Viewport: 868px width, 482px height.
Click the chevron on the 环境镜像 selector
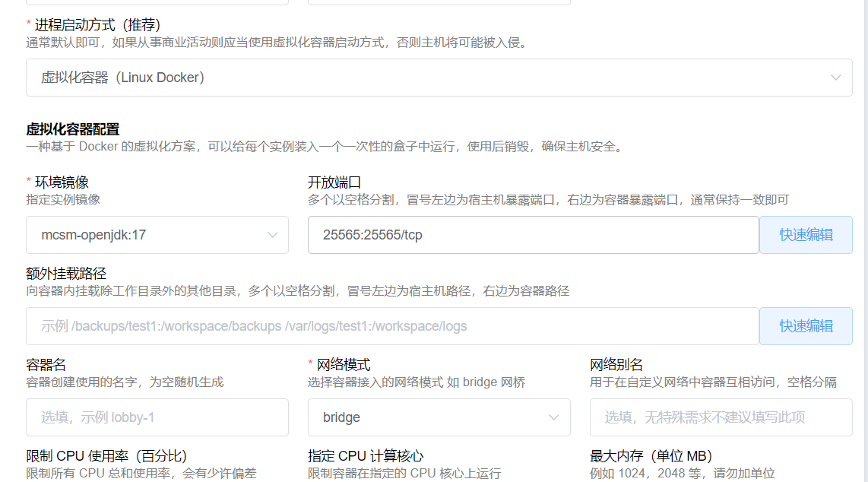point(273,235)
